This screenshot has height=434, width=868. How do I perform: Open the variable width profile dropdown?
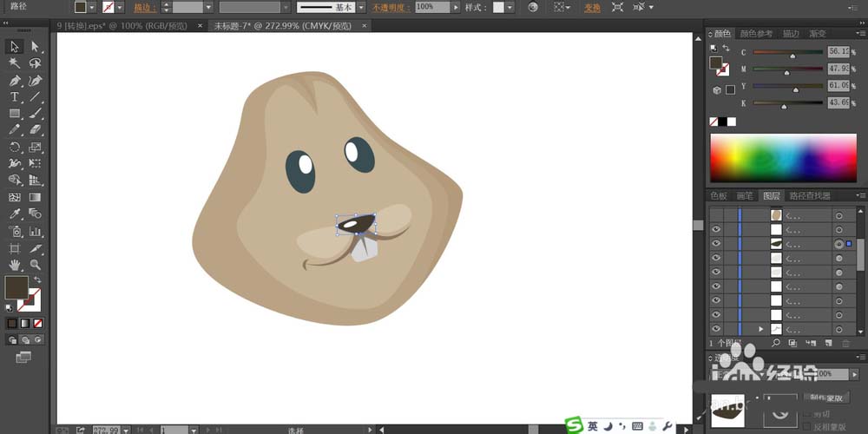click(x=286, y=7)
